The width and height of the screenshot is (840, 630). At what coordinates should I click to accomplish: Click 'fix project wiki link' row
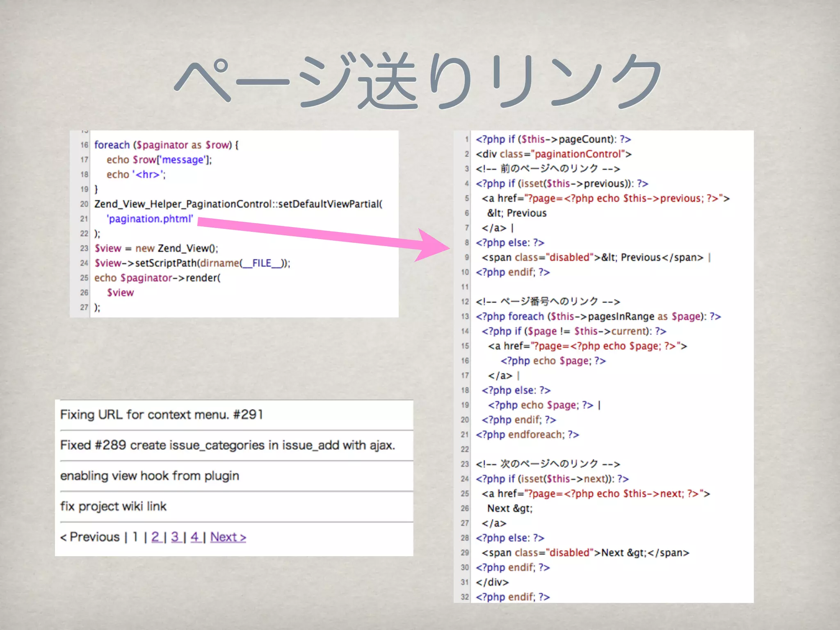[x=114, y=507]
